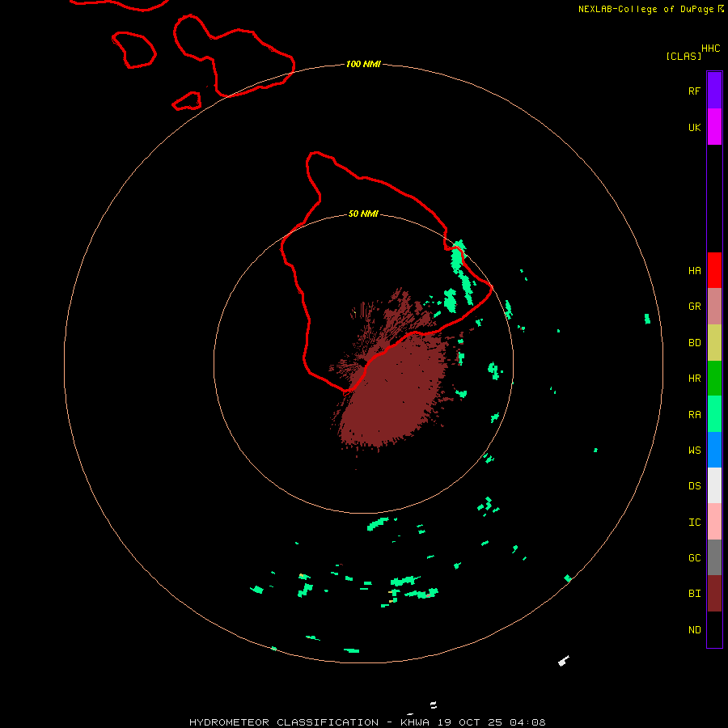Viewport: 728px width, 728px height.
Task: Click the BD legend label
Action: tap(694, 343)
